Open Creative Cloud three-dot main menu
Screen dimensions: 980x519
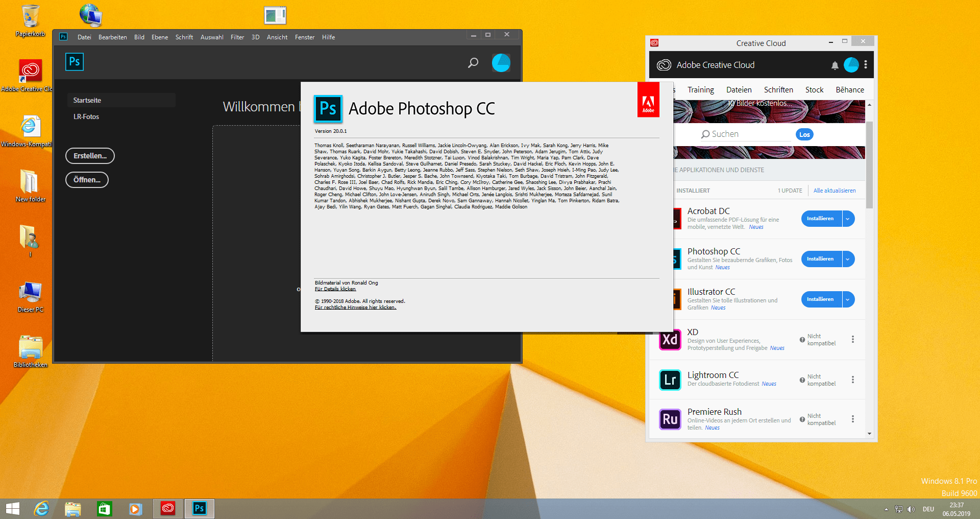(866, 65)
